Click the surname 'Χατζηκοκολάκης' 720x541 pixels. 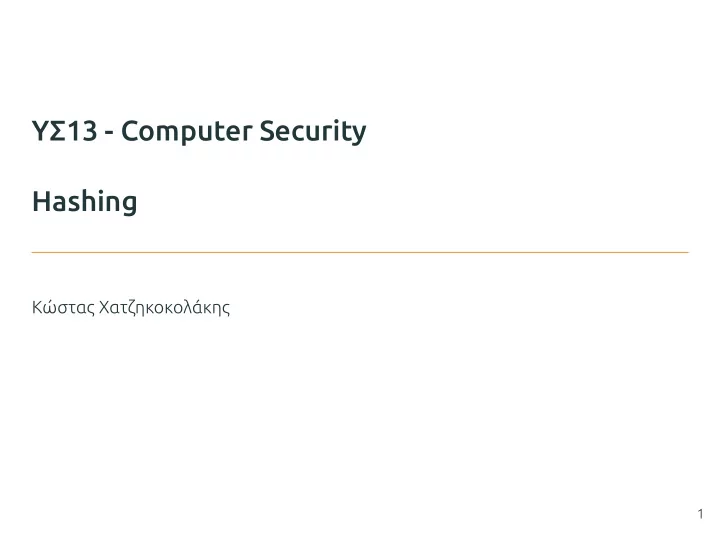(x=164, y=308)
